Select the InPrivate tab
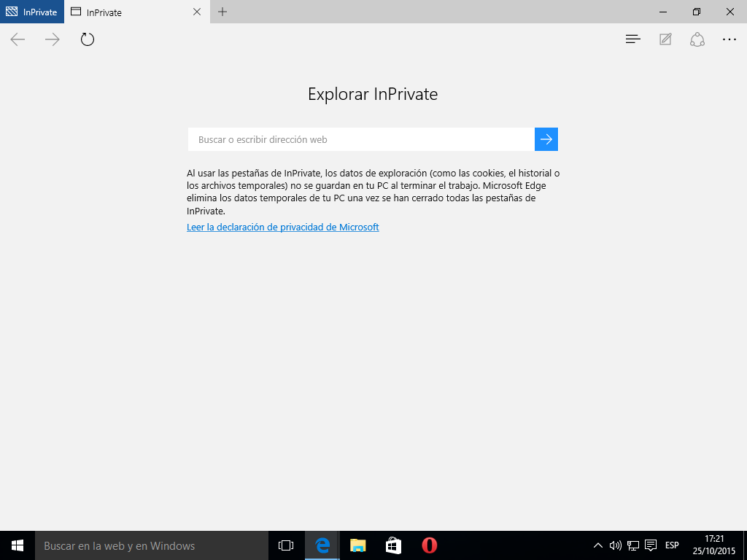 [124, 12]
